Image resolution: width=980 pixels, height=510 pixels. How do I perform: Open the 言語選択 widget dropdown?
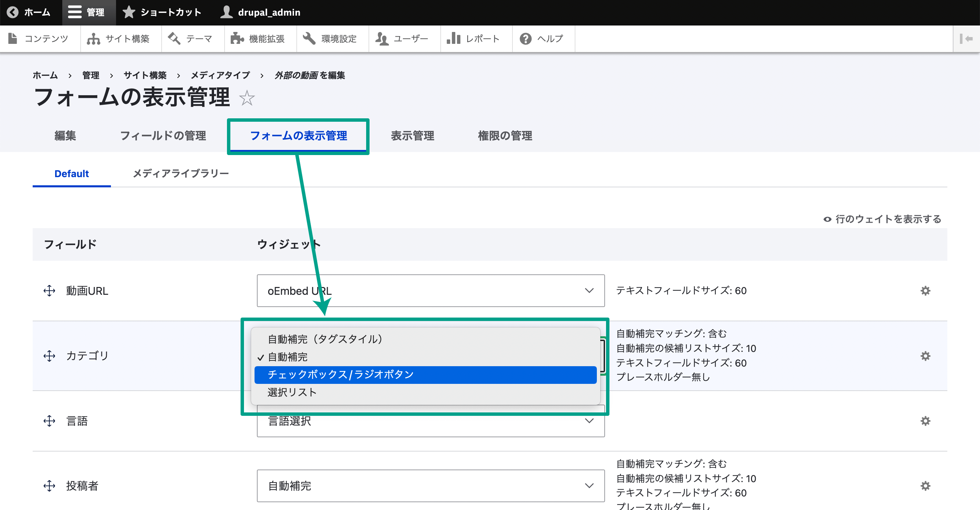[x=431, y=421]
